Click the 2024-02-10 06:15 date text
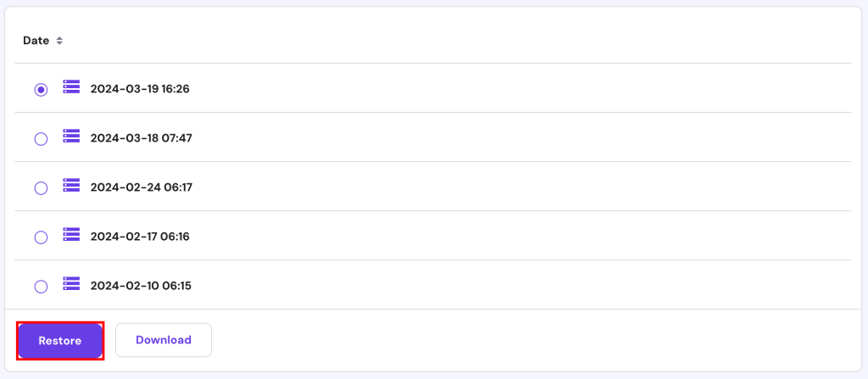Image resolution: width=868 pixels, height=379 pixels. tap(141, 286)
